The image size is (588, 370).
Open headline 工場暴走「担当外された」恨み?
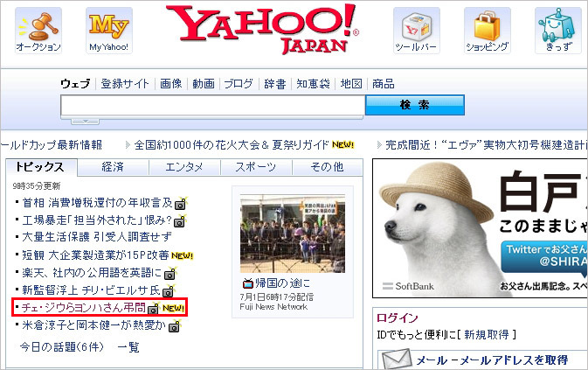pyautogui.click(x=97, y=220)
